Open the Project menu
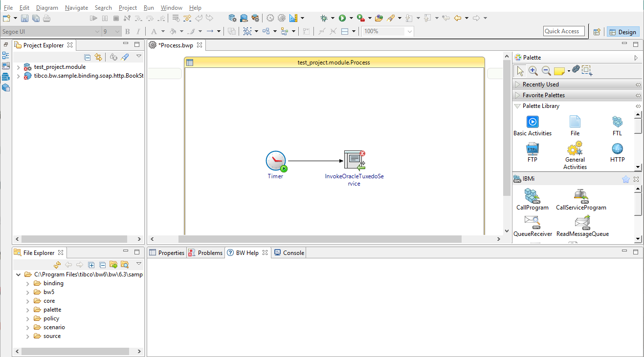644x357 pixels. [128, 8]
